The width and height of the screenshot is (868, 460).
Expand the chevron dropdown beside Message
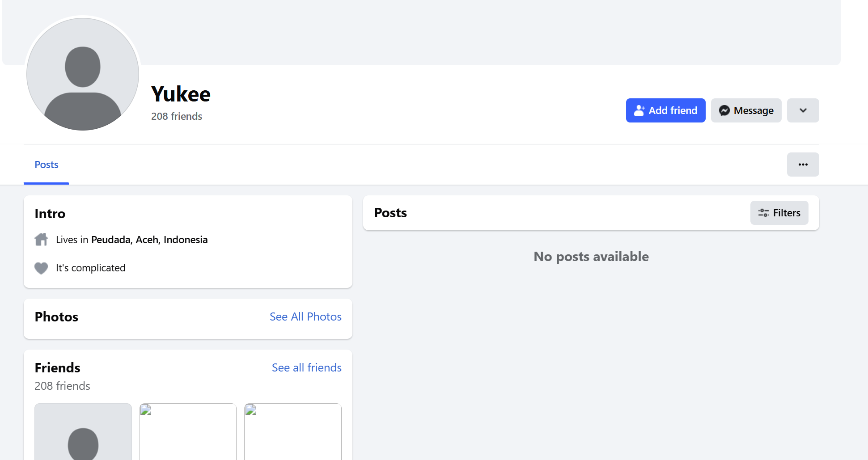(803, 110)
